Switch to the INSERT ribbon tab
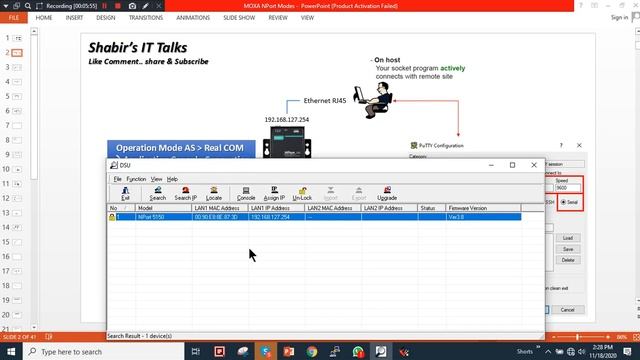 tap(74, 18)
